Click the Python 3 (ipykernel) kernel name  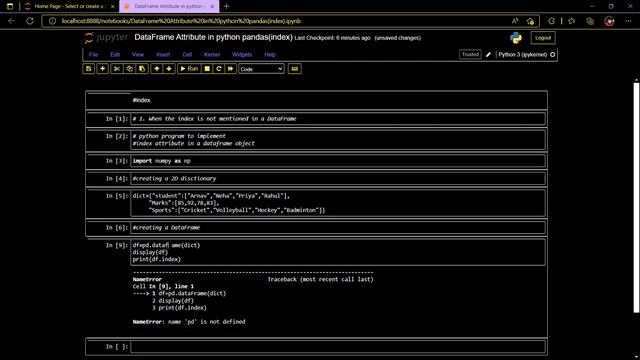522,55
